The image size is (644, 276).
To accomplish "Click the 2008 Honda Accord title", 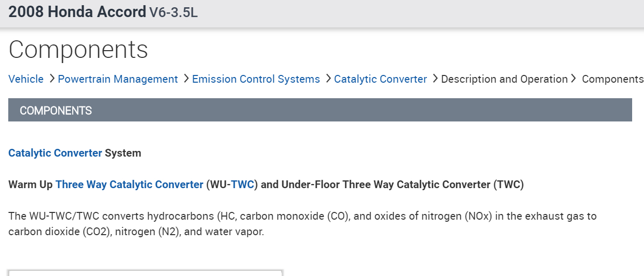I will pyautogui.click(x=77, y=12).
